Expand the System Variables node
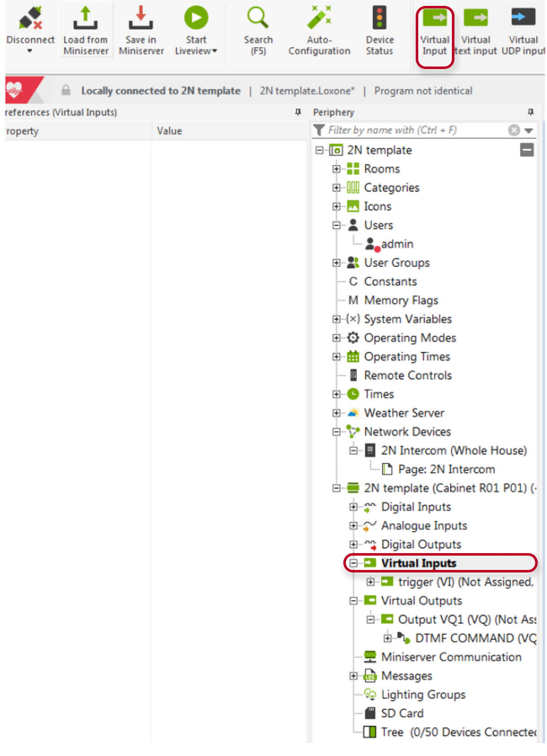 (336, 319)
